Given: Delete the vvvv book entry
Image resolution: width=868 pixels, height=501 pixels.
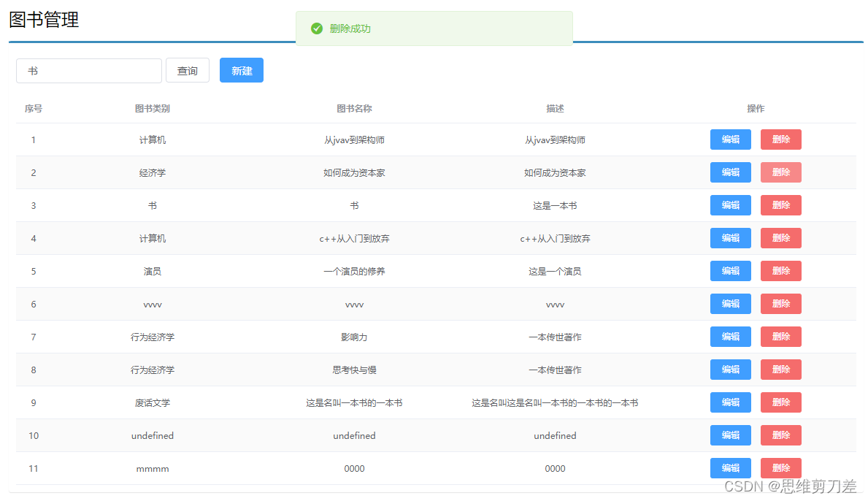Looking at the screenshot, I should point(780,304).
